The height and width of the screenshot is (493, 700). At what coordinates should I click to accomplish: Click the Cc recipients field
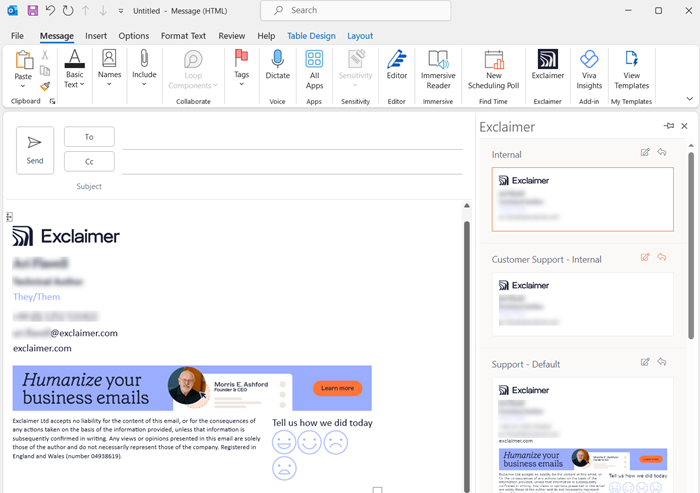point(292,164)
